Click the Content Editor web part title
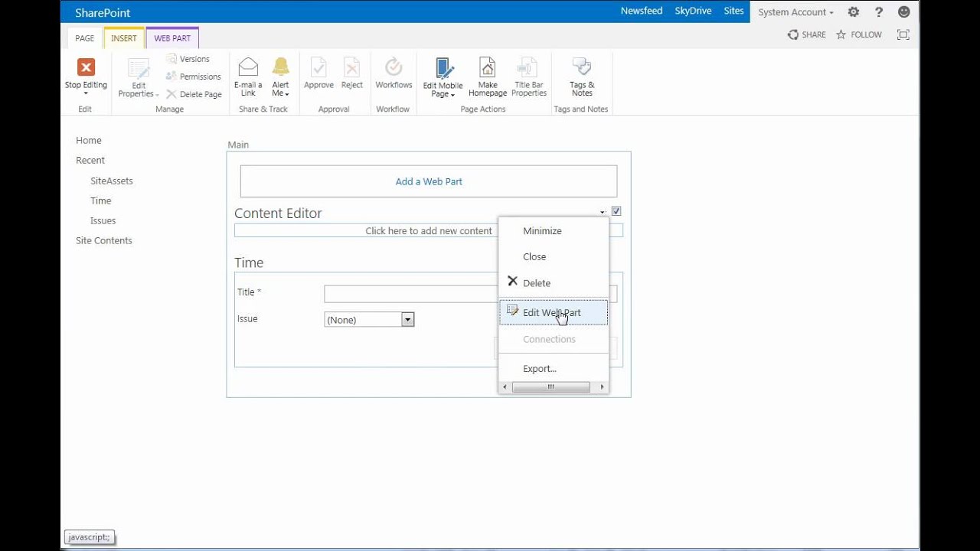Screen dimensions: 980x551 278,214
